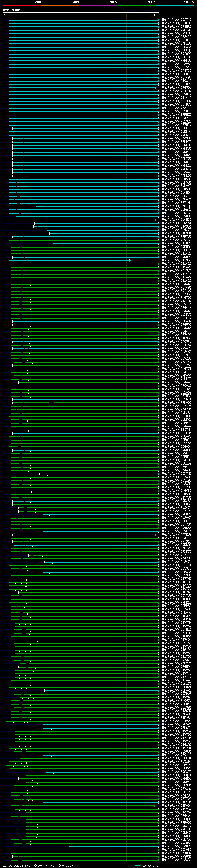Open hit UniRef100_Q3LFQ5

click(177, 50)
